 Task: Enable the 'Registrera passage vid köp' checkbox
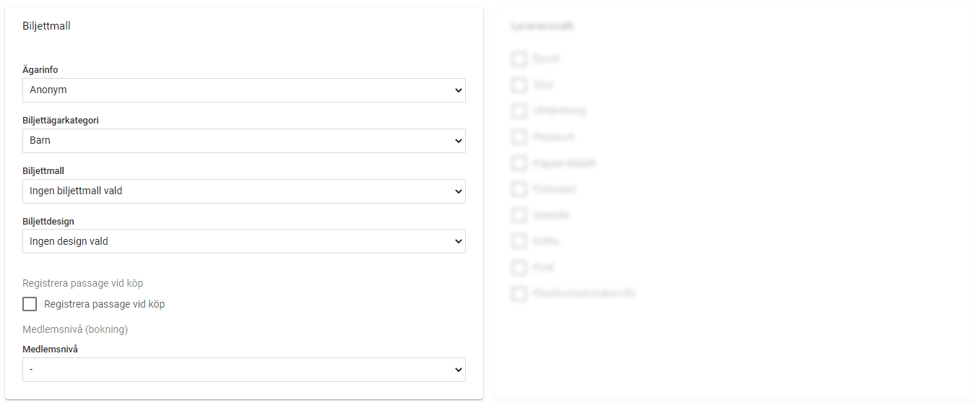(30, 304)
